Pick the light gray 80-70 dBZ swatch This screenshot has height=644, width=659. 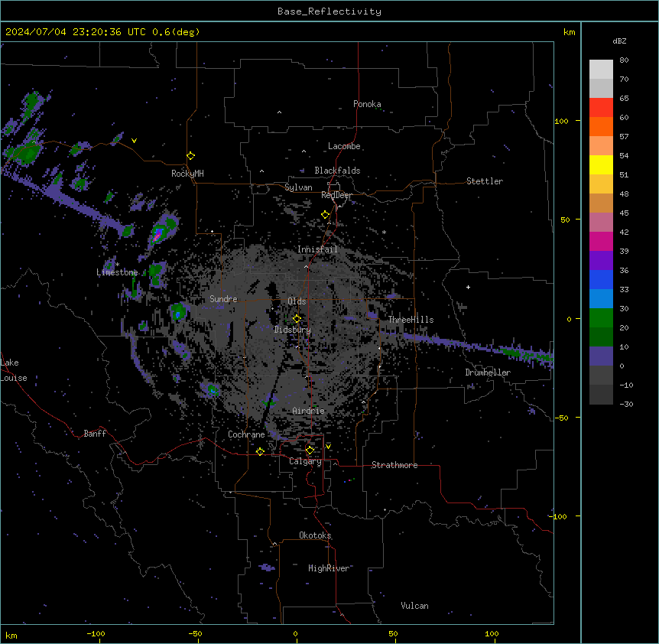pos(601,70)
